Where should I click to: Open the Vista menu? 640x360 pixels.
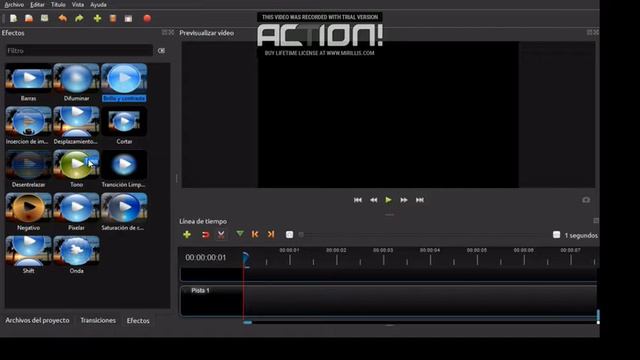click(x=78, y=5)
